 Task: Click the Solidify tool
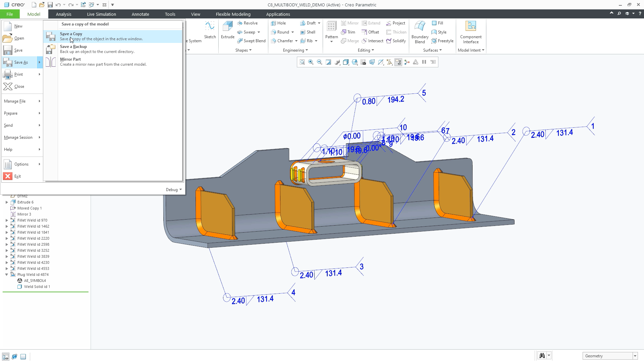(396, 41)
